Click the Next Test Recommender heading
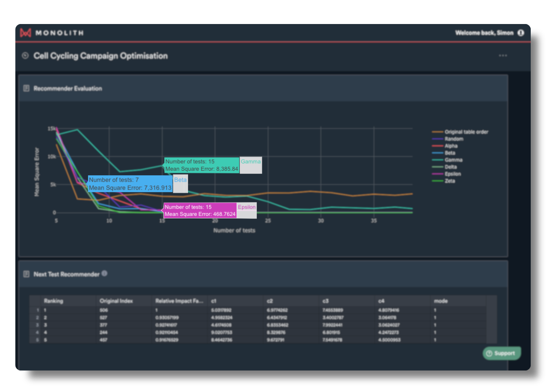 pyautogui.click(x=67, y=274)
